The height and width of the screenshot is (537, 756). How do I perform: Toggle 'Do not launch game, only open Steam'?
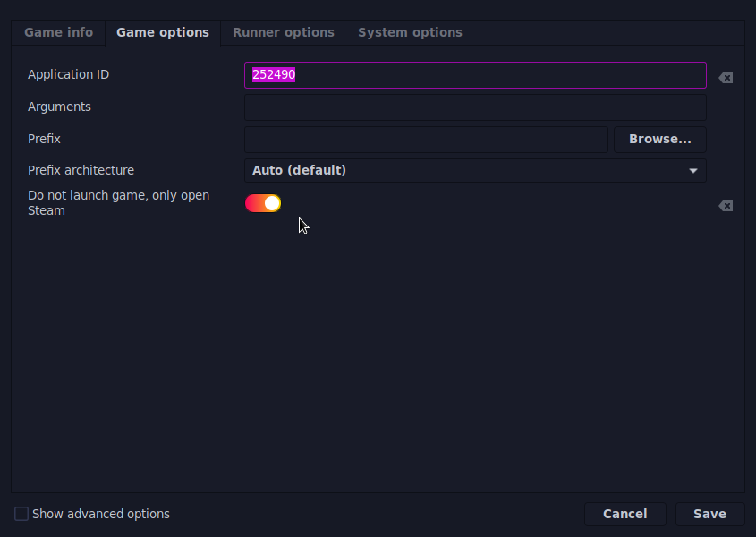(x=263, y=203)
